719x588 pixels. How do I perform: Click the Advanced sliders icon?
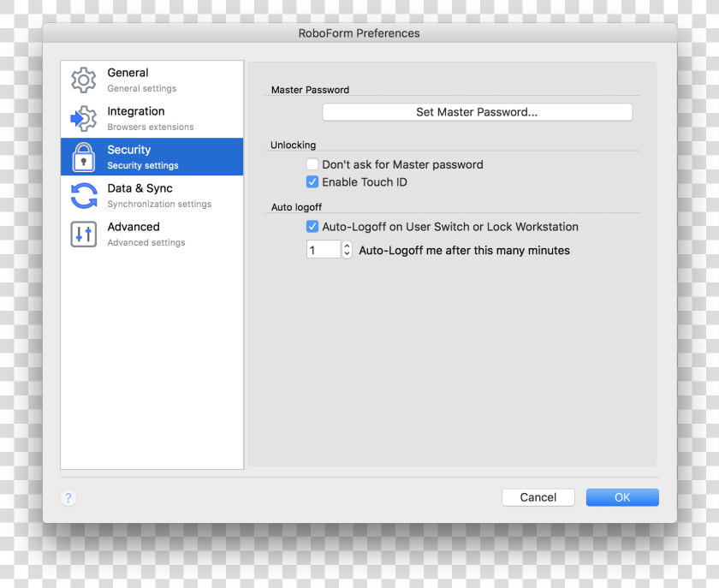[84, 235]
